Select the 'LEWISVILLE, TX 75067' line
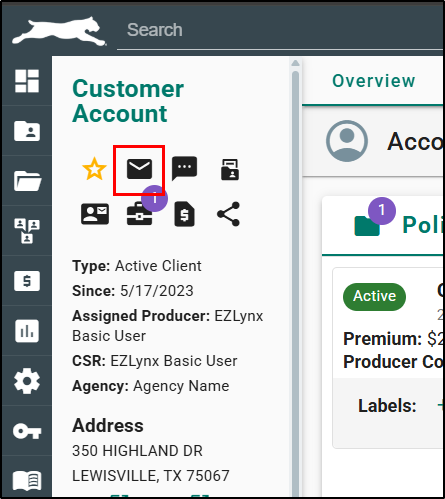 point(151,476)
